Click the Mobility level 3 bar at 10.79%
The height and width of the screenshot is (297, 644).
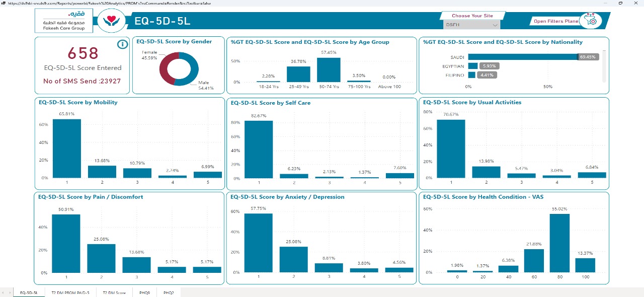(x=137, y=173)
